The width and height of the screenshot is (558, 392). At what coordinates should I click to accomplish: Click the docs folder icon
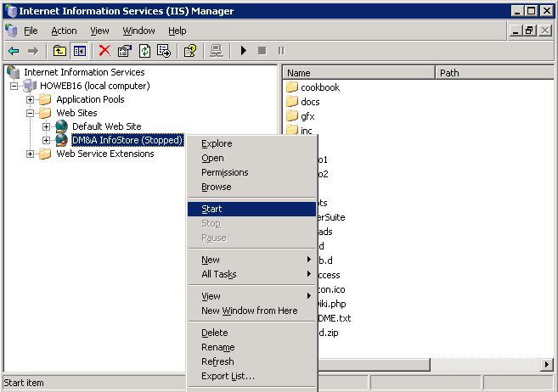(x=292, y=101)
